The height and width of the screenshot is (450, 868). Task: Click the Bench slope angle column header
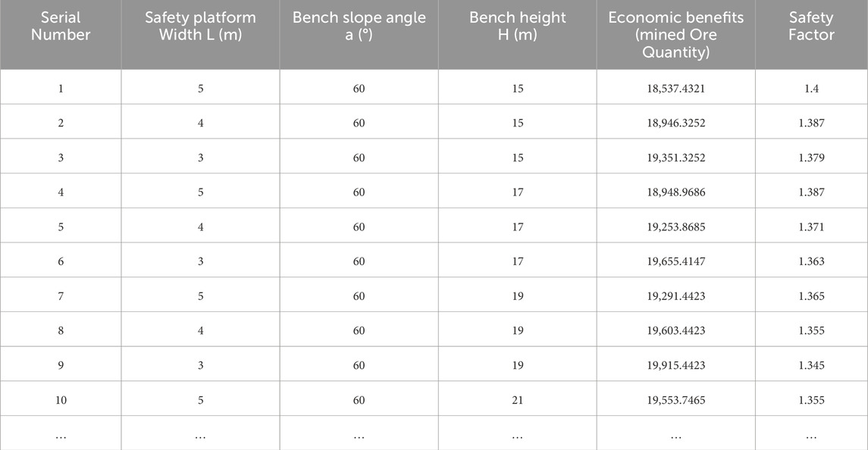tap(359, 26)
